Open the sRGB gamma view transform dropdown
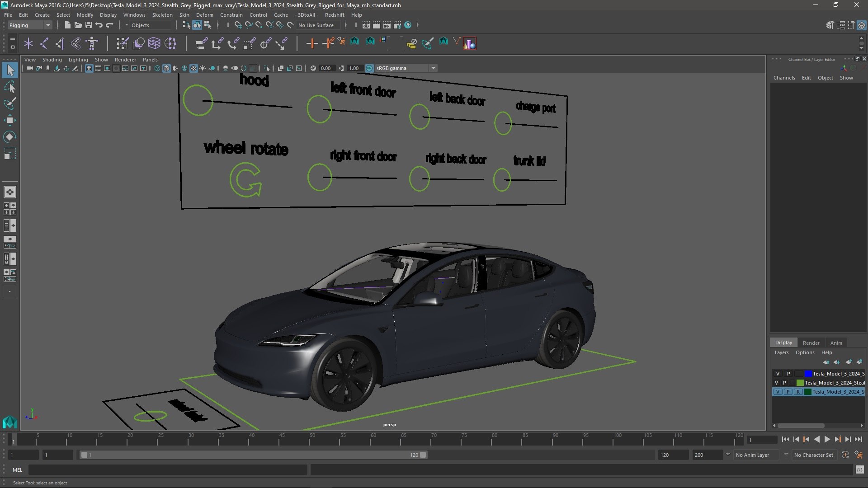This screenshot has height=488, width=868. click(406, 68)
